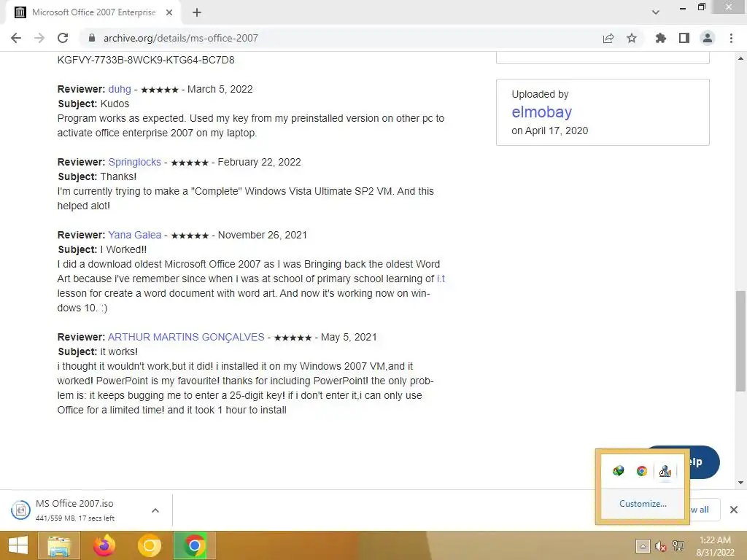The image size is (747, 560).
Task: Click the vertical scrollbar thumb
Action: pyautogui.click(x=740, y=341)
